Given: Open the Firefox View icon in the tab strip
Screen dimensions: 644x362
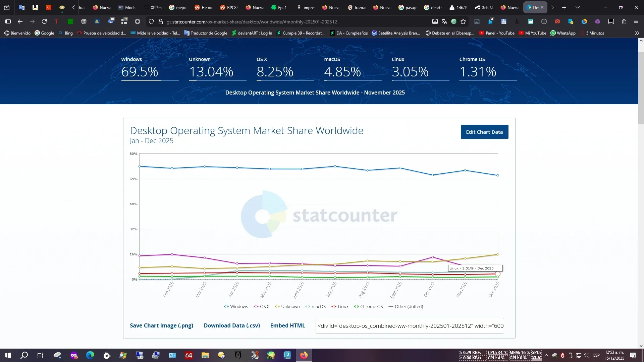Looking at the screenshot, I should [x=7, y=7].
